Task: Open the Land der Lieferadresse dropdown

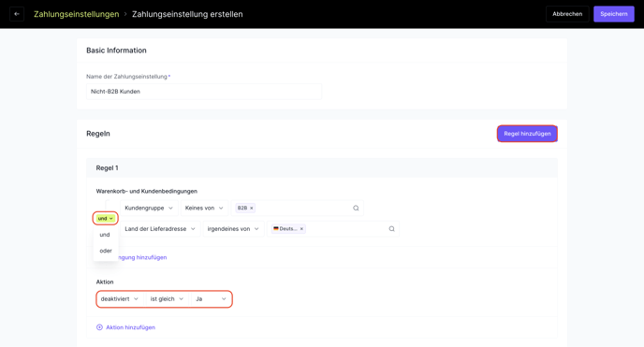Action: coord(160,229)
